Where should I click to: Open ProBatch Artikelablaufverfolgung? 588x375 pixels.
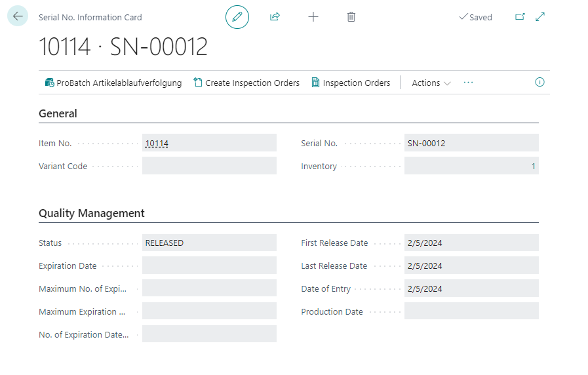click(113, 83)
